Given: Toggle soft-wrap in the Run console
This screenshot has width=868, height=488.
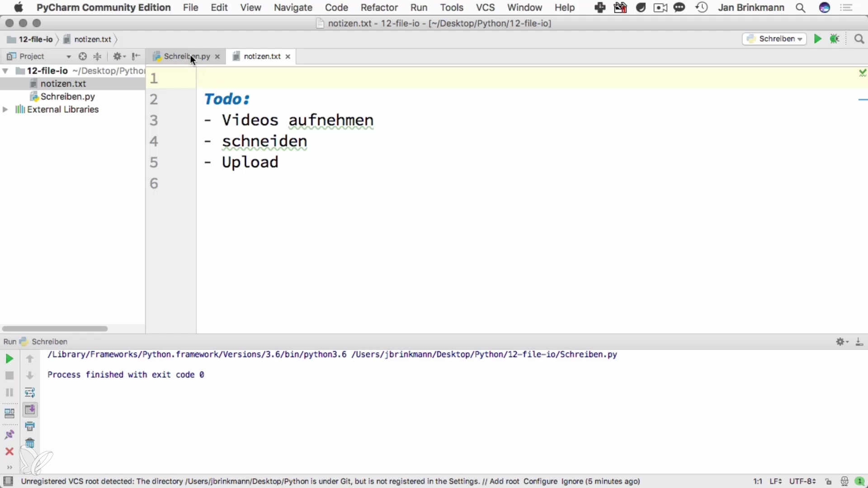Looking at the screenshot, I should tap(30, 392).
